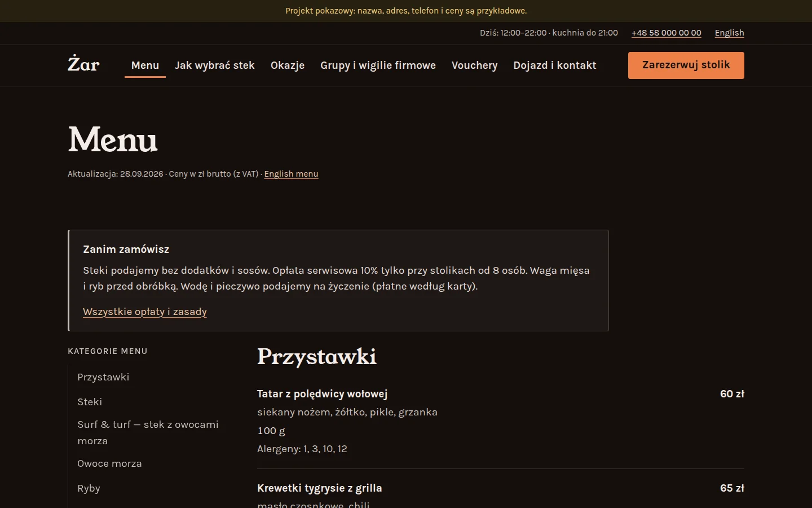Open Wszystkie opłaty i zasady link
The width and height of the screenshot is (812, 508).
[145, 312]
